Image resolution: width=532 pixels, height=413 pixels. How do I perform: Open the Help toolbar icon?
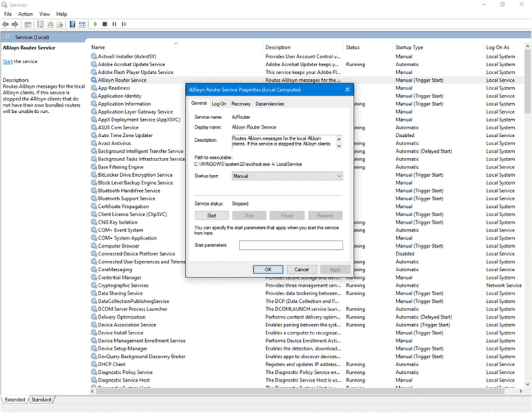click(x=72, y=24)
